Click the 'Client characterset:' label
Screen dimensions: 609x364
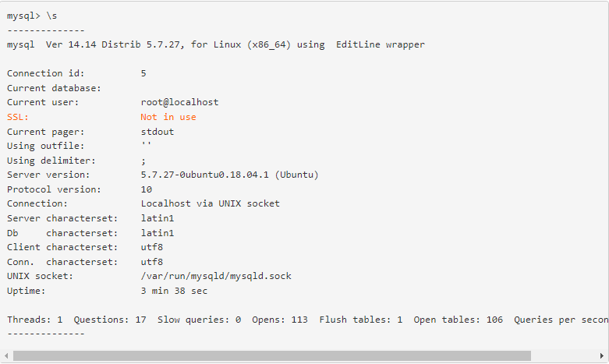point(62,247)
